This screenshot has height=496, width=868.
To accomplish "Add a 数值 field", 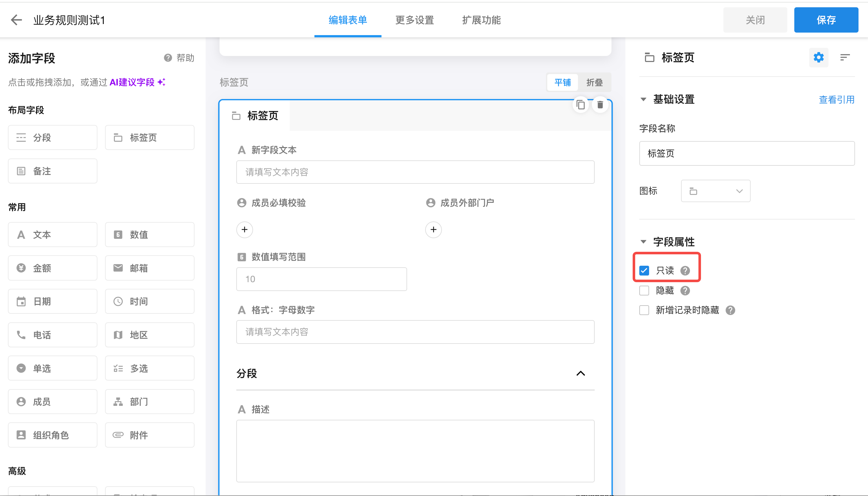I will point(150,235).
